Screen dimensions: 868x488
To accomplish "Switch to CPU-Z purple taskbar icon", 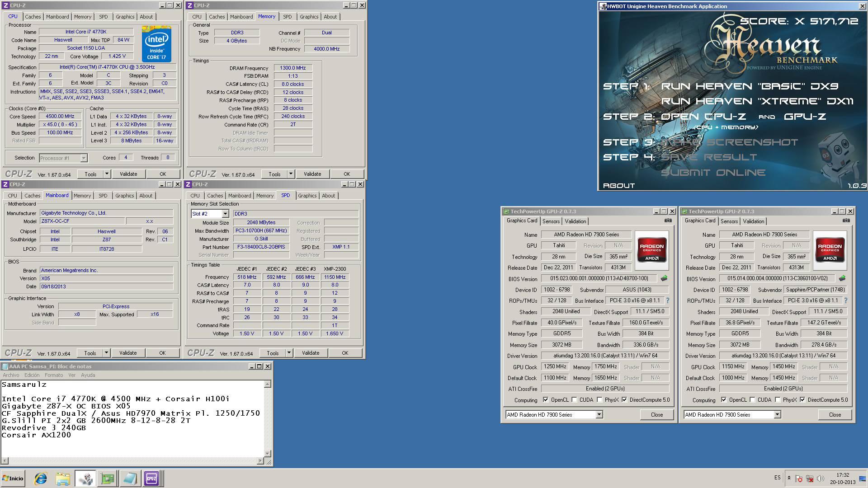I will pyautogui.click(x=151, y=479).
